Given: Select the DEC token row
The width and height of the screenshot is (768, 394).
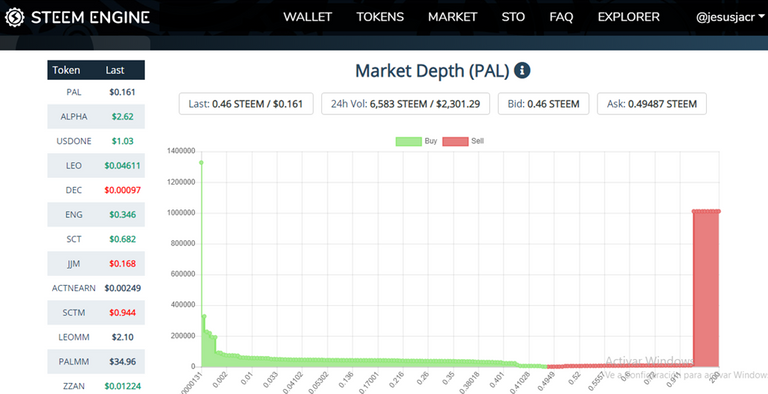Looking at the screenshot, I should tap(96, 190).
